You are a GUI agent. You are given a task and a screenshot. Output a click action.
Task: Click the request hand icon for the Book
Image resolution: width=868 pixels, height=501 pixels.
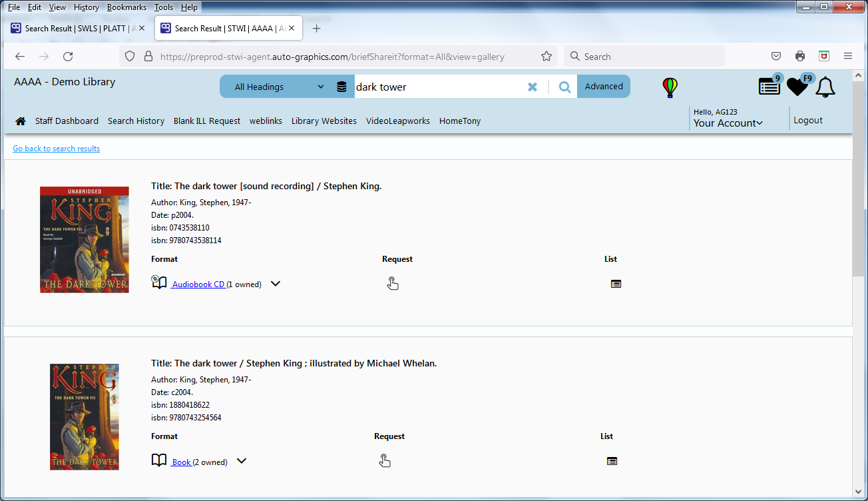(385, 461)
